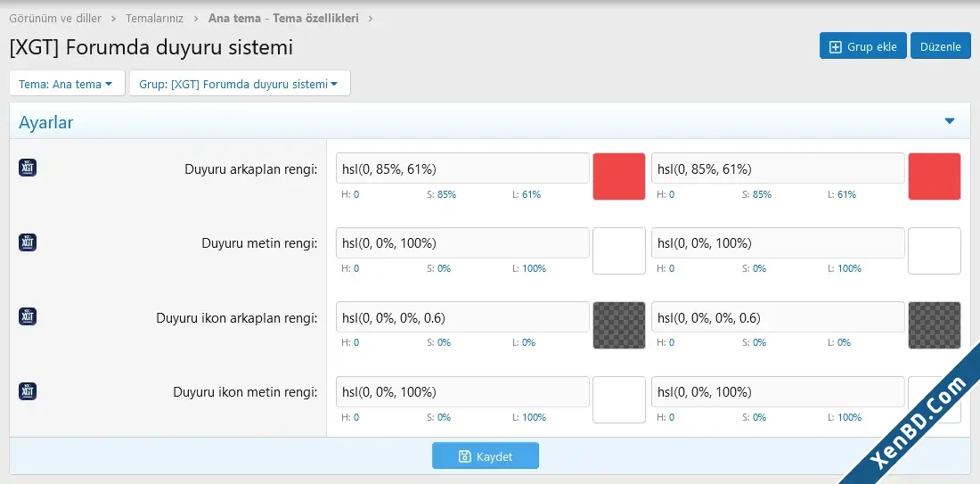Open second white swatch for Duyuru metin rengi
This screenshot has width=980, height=484.
click(x=935, y=250)
